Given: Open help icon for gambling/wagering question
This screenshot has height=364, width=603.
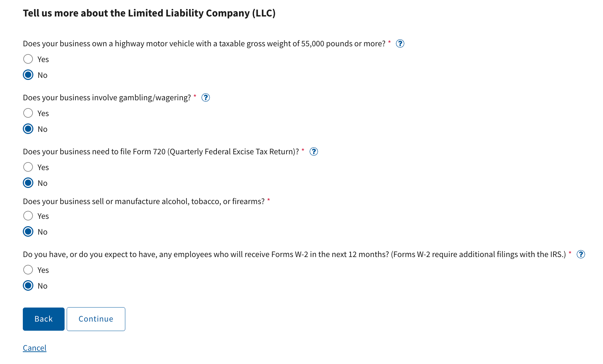Looking at the screenshot, I should point(206,97).
